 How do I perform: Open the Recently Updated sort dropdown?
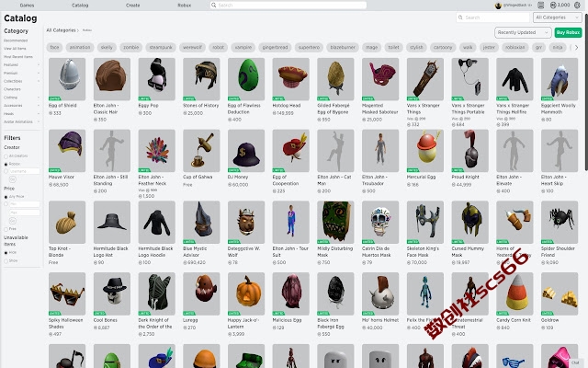point(523,33)
